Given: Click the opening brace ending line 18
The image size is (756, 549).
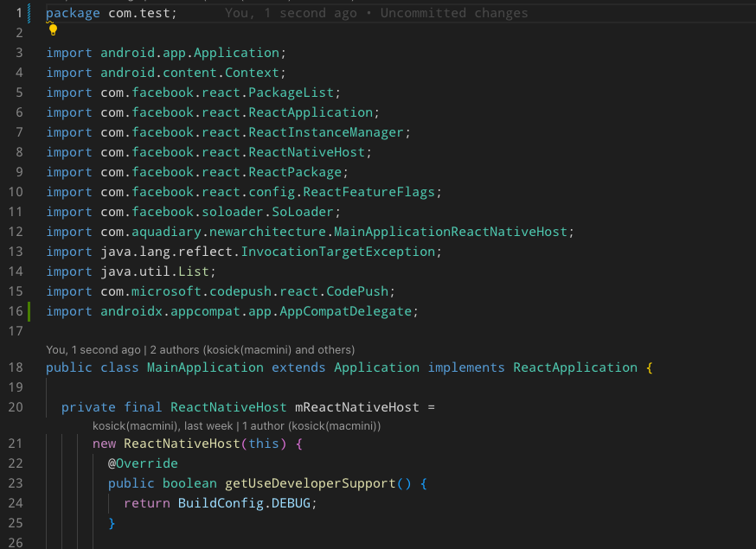Looking at the screenshot, I should 650,367.
